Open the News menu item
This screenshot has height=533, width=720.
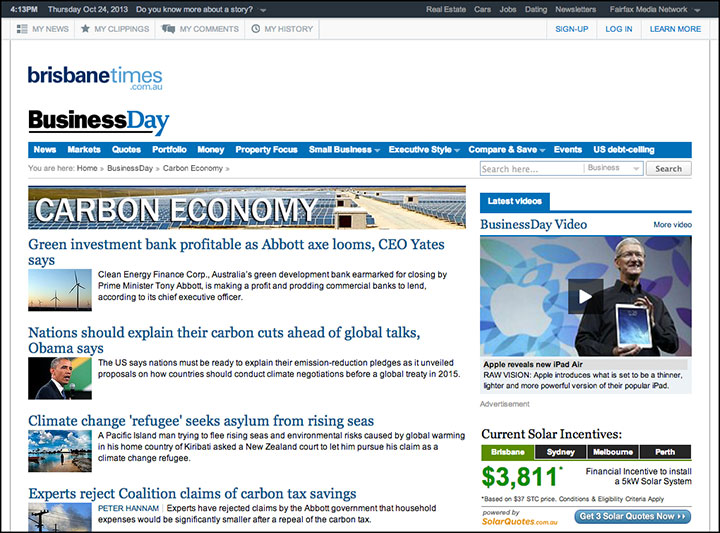[45, 150]
